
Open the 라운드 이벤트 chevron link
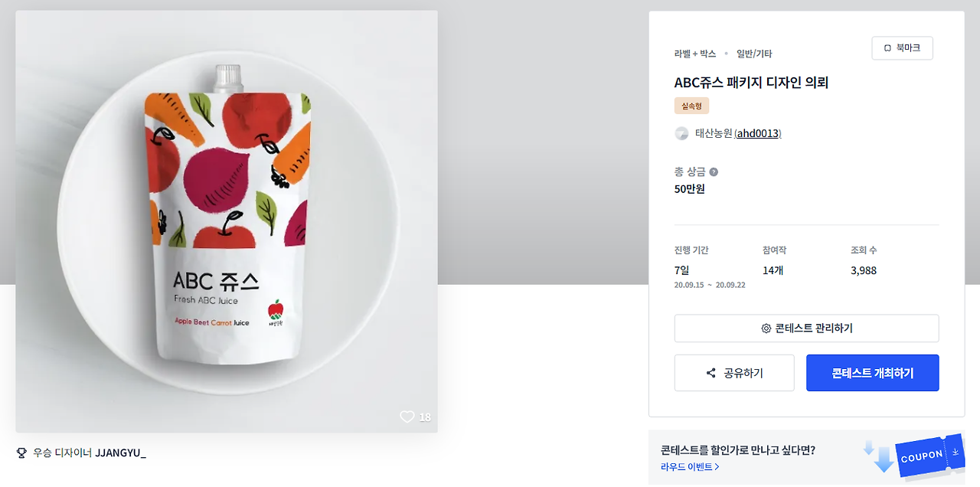click(x=690, y=466)
